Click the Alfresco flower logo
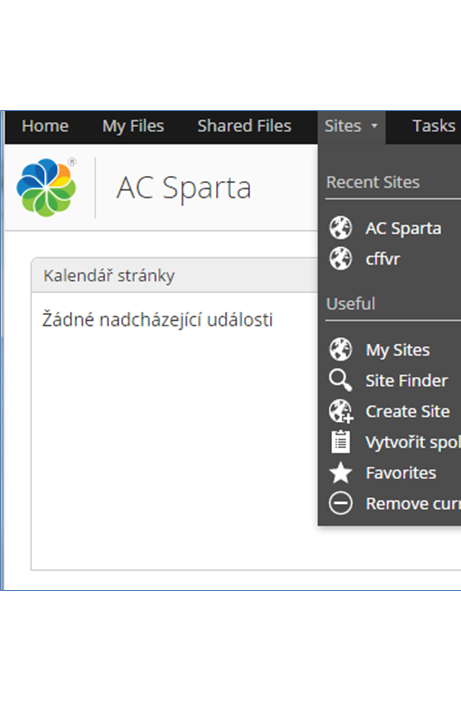Image resolution: width=461 pixels, height=701 pixels. click(x=46, y=187)
